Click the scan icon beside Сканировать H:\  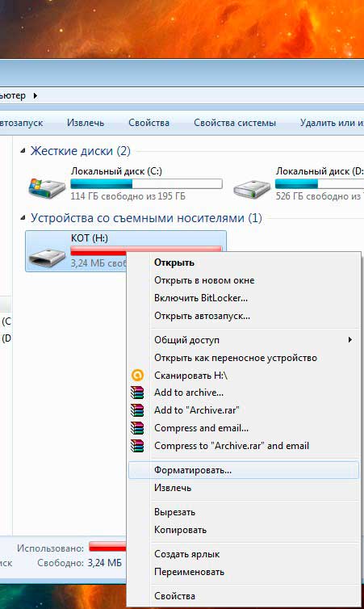coord(137,376)
